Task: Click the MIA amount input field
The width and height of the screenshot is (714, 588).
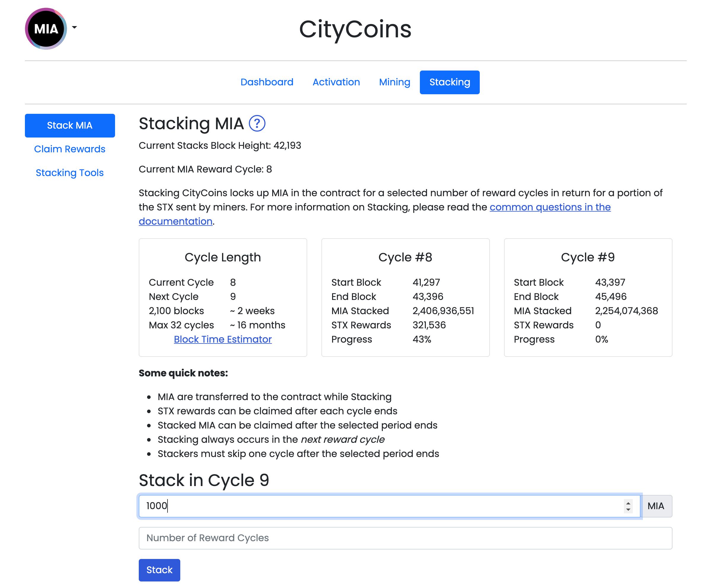Action: click(x=373, y=506)
